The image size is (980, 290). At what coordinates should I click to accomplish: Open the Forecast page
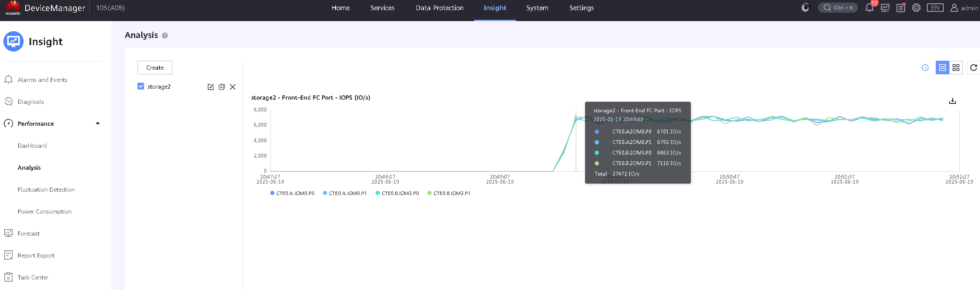(x=29, y=233)
